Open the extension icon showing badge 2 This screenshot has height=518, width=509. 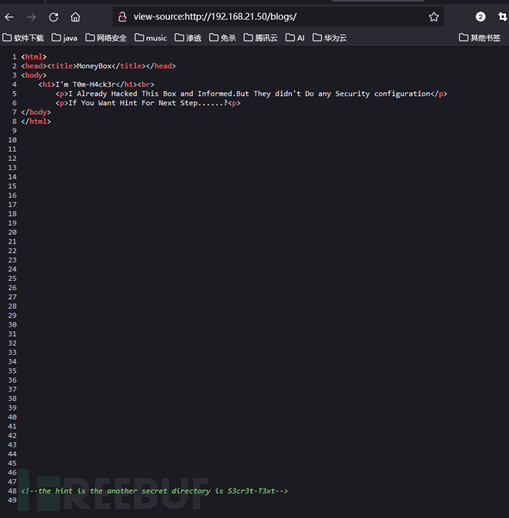coord(480,17)
